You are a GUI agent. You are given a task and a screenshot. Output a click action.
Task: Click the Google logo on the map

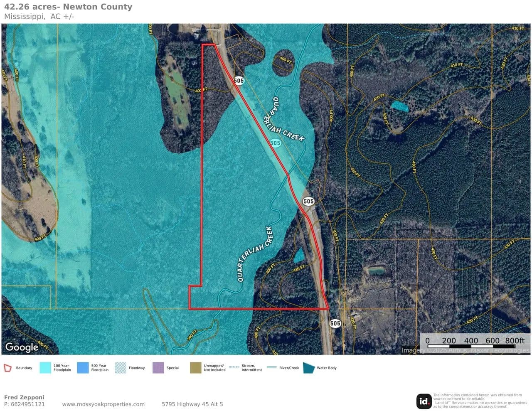point(22,347)
